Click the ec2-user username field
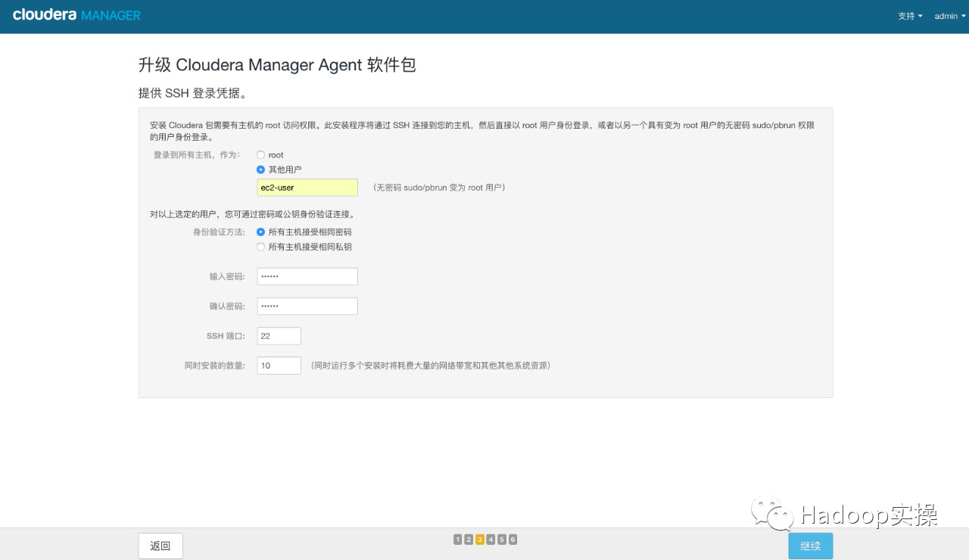 [307, 188]
